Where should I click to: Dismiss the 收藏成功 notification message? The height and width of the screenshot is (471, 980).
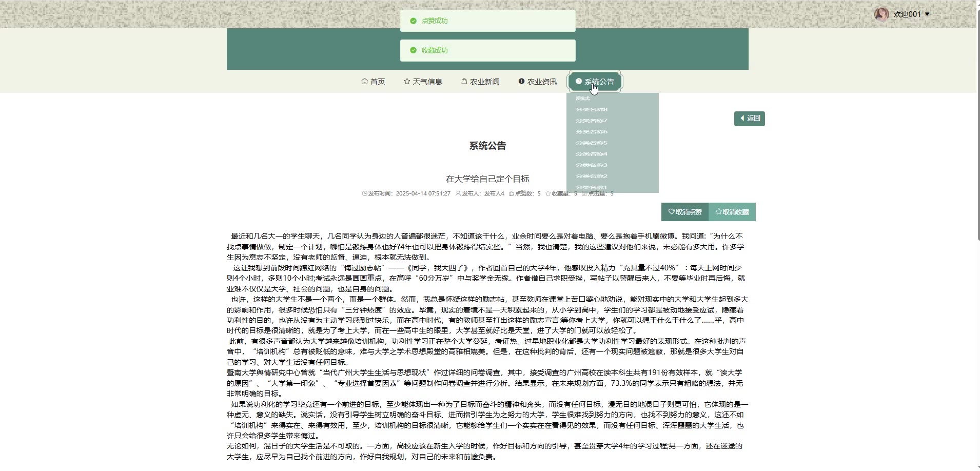tap(487, 50)
